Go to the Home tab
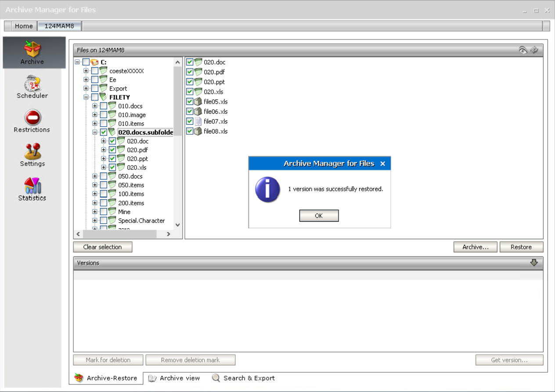The height and width of the screenshot is (392, 555). coord(24,26)
